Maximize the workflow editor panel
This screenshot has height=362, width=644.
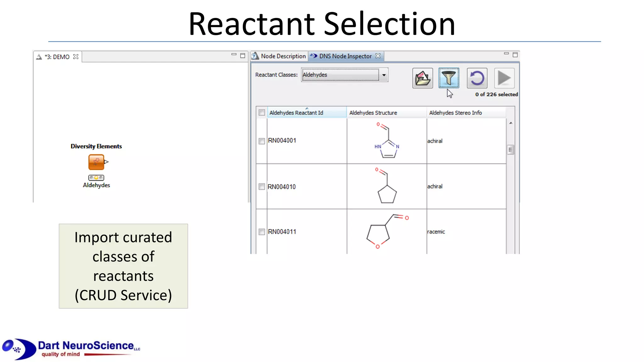coord(242,56)
